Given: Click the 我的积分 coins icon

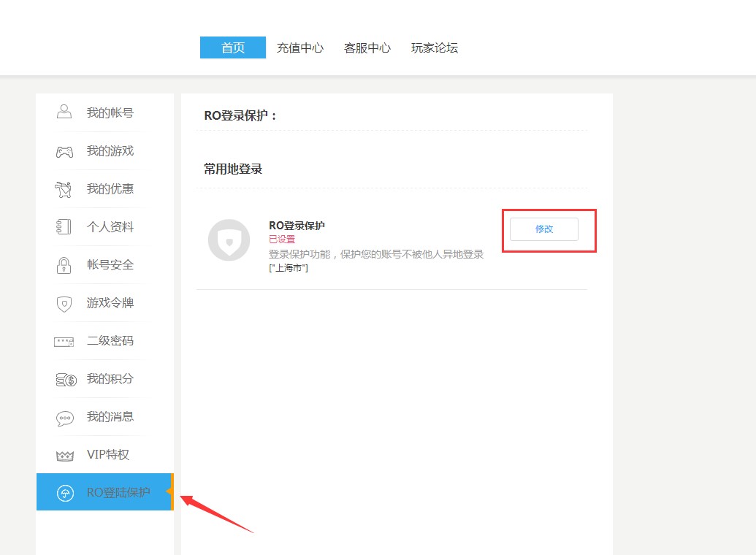Looking at the screenshot, I should tap(66, 380).
